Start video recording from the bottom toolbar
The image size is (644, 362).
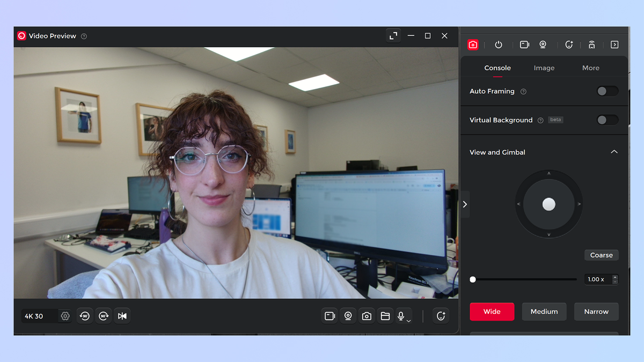(330, 316)
